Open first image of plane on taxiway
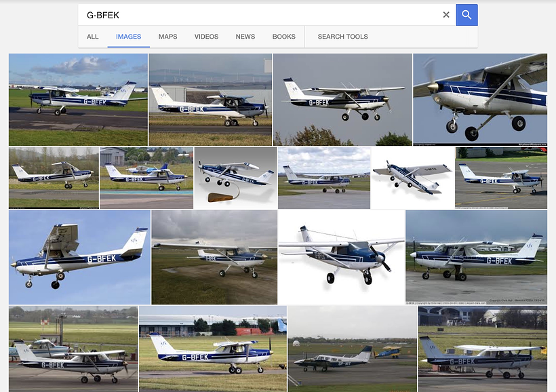This screenshot has height=392, width=556. 78,99
